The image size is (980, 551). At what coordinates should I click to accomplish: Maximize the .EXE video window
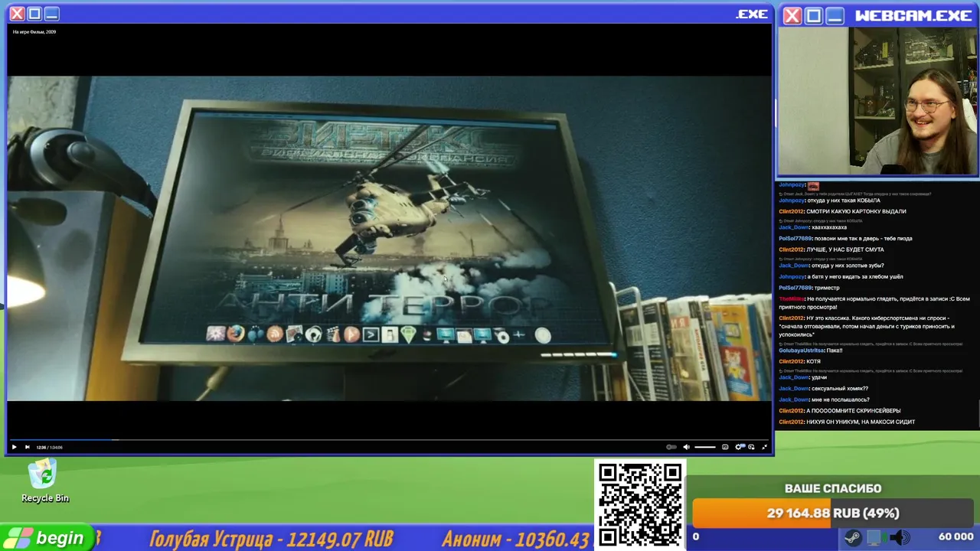(34, 14)
